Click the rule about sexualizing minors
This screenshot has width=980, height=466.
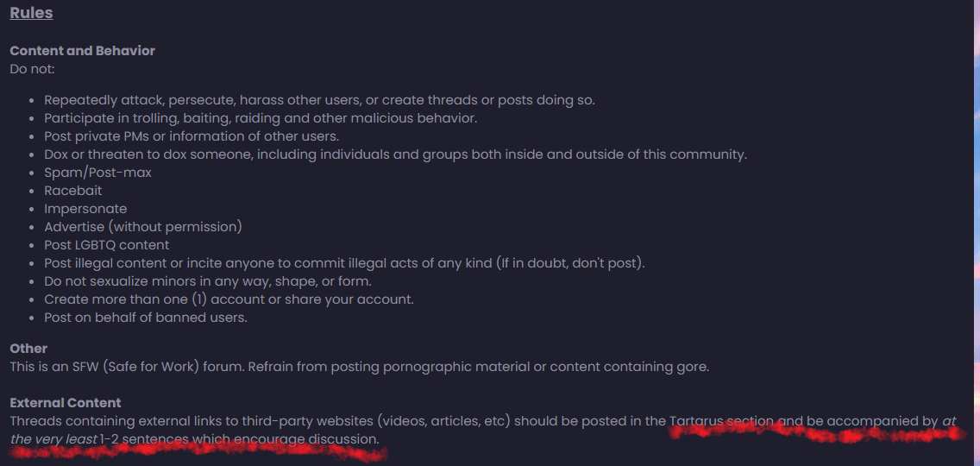(x=208, y=281)
